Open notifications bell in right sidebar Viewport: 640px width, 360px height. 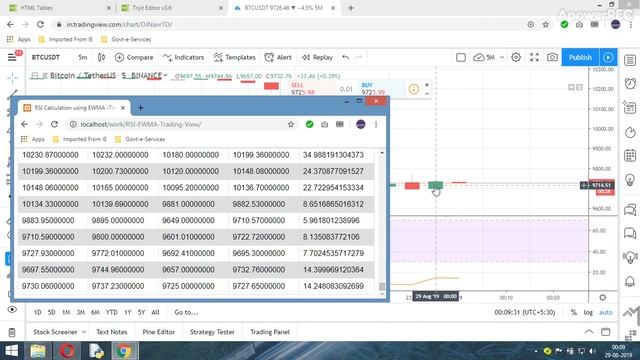click(x=630, y=281)
